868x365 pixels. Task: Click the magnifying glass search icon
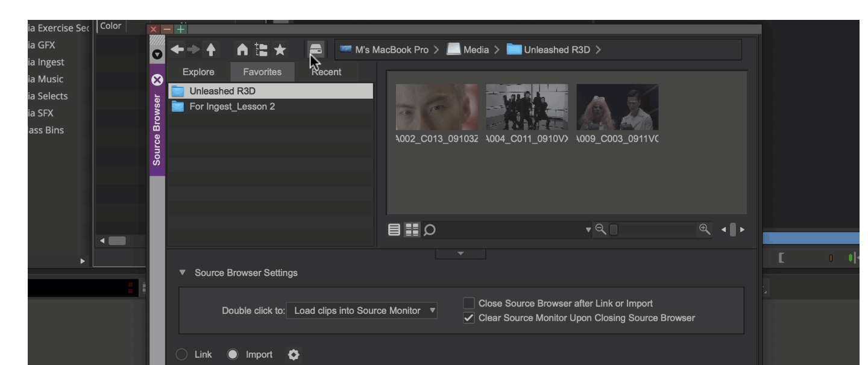pos(429,229)
